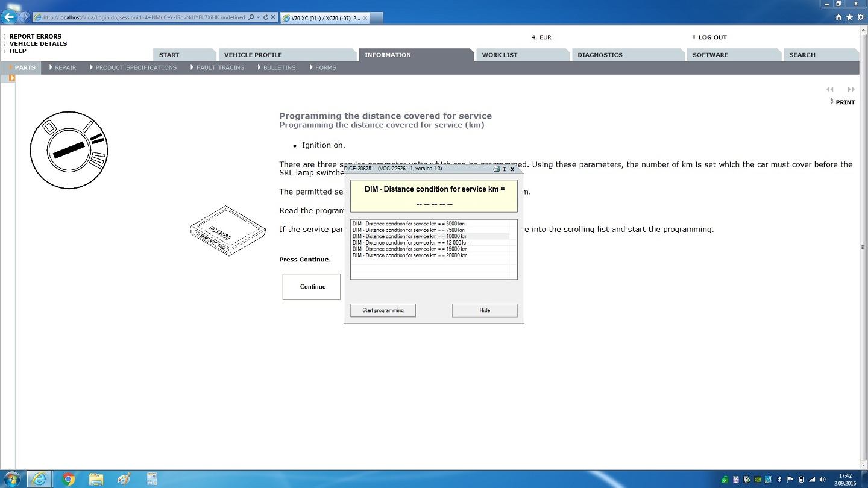Image resolution: width=868 pixels, height=488 pixels.
Task: Choose the 20000 km list entry
Action: pos(410,255)
